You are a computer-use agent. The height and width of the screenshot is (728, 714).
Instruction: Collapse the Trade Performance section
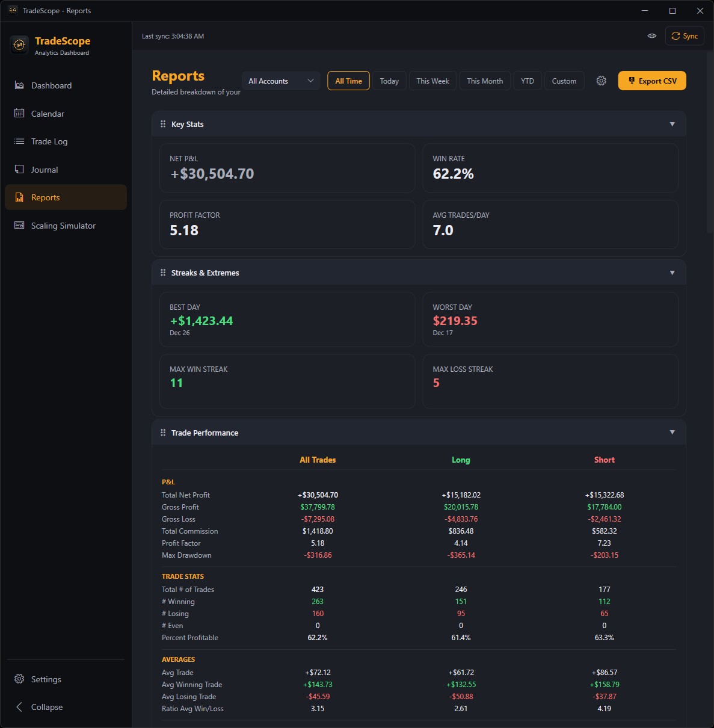(672, 432)
